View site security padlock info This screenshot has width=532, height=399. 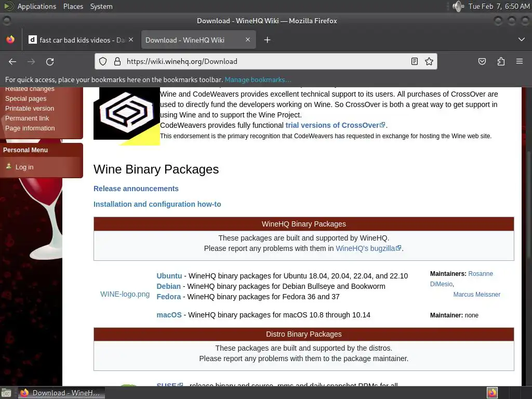click(x=117, y=61)
